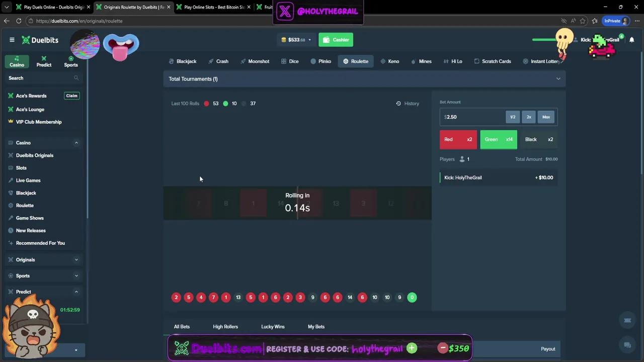Click the search magnifier icon
The image size is (644, 362).
[76, 78]
